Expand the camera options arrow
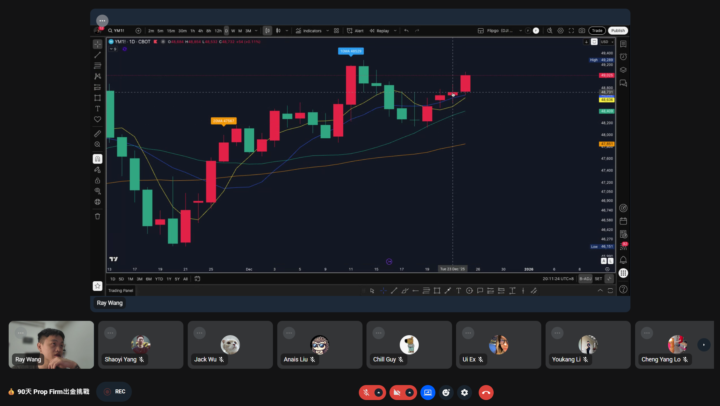The width and height of the screenshot is (720, 406). 410,392
